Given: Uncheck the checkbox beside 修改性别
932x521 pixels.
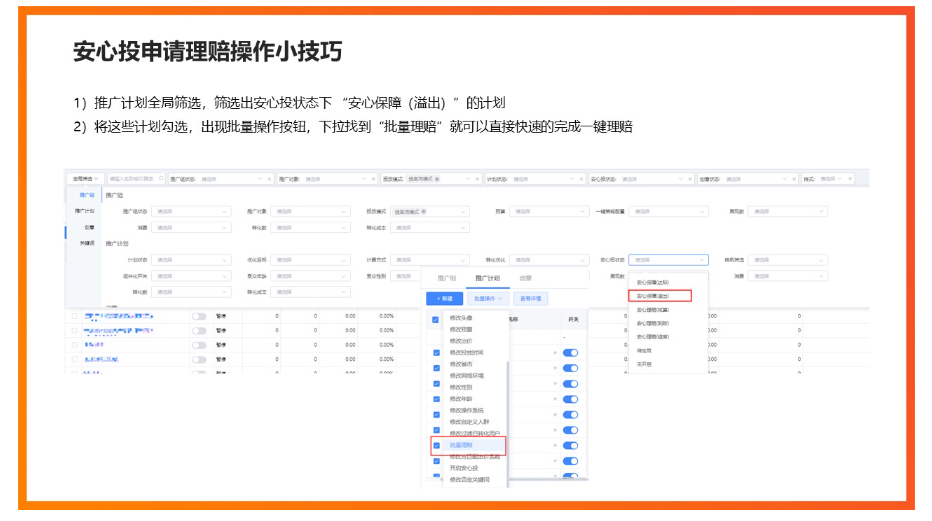Looking at the screenshot, I should pos(437,384).
